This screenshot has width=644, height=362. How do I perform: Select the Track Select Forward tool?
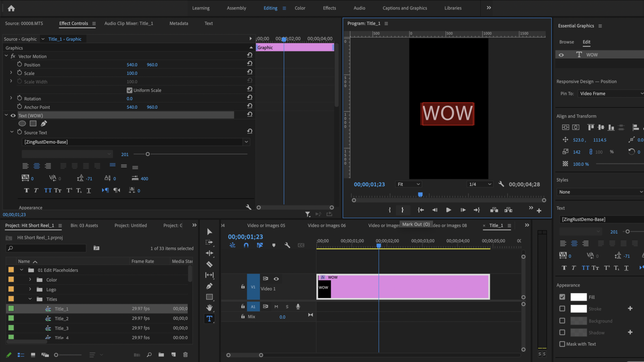[x=209, y=242]
